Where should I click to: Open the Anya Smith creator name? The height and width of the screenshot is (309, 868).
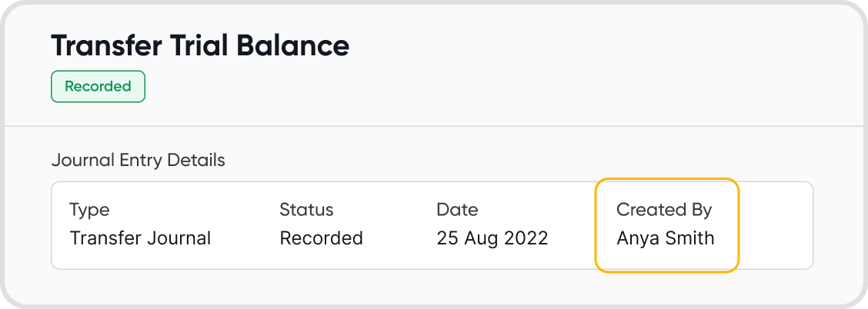pyautogui.click(x=665, y=238)
